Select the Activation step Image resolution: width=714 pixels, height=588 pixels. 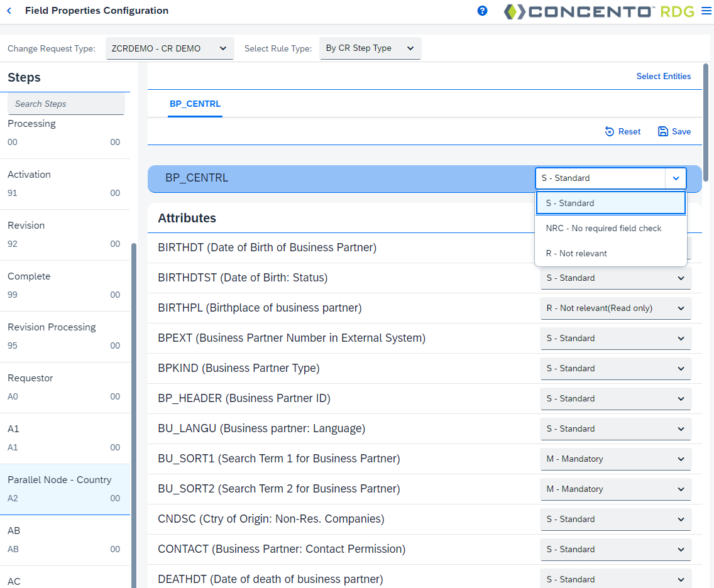click(65, 184)
